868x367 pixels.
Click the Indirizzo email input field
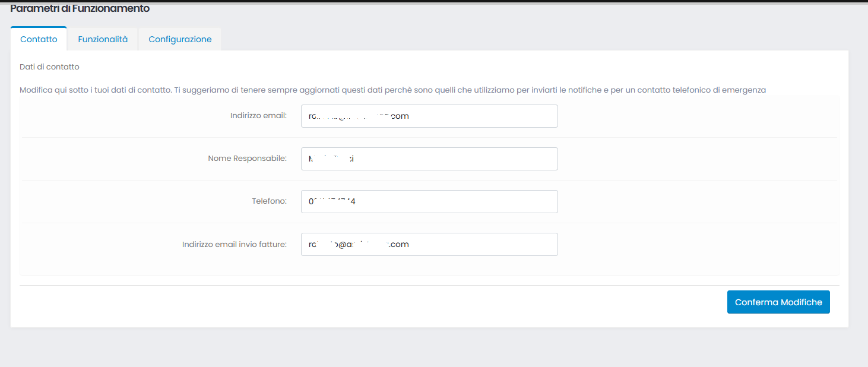429,116
